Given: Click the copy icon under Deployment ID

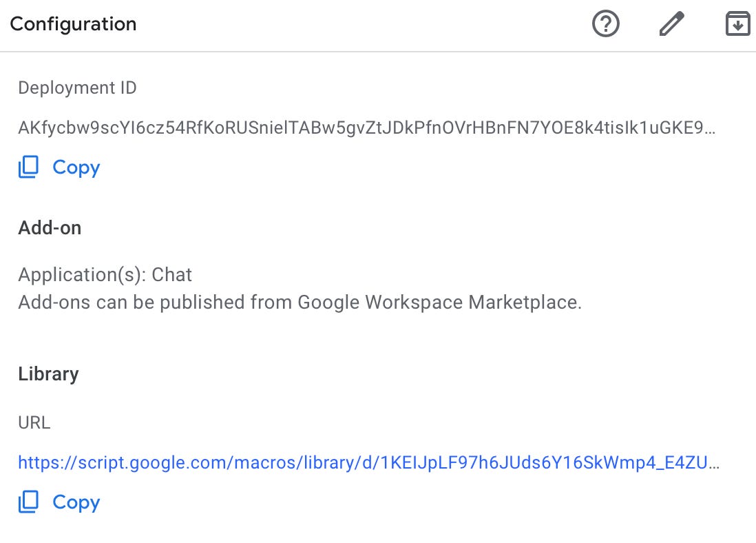Looking at the screenshot, I should (28, 167).
